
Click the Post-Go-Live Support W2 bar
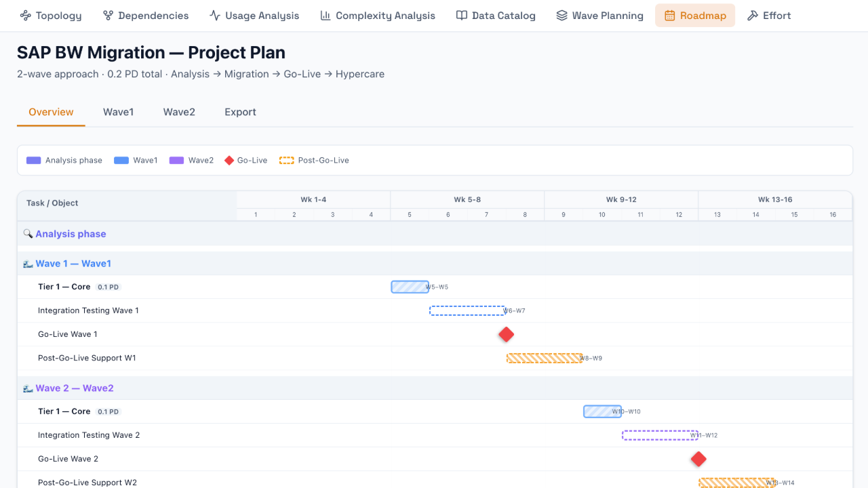click(x=737, y=483)
